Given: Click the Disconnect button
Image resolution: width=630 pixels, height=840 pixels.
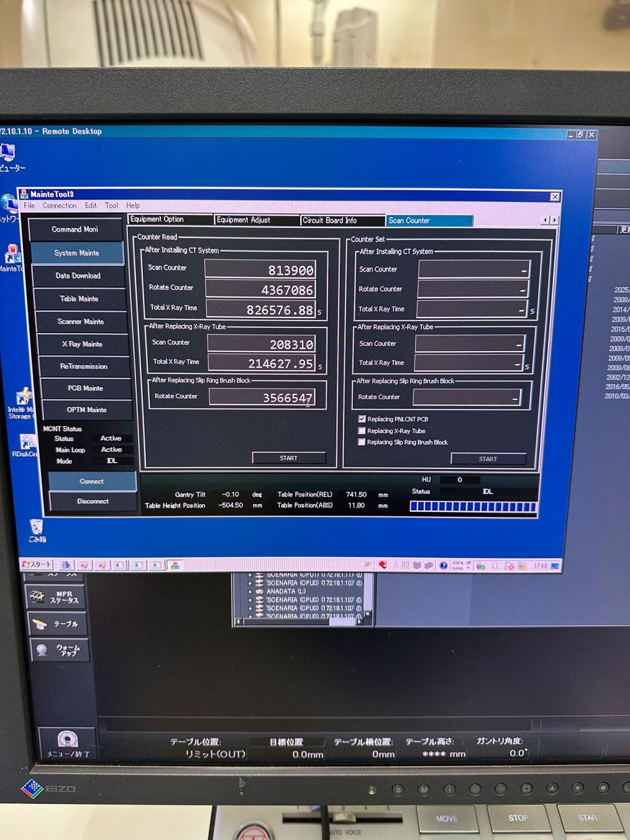Looking at the screenshot, I should (92, 501).
